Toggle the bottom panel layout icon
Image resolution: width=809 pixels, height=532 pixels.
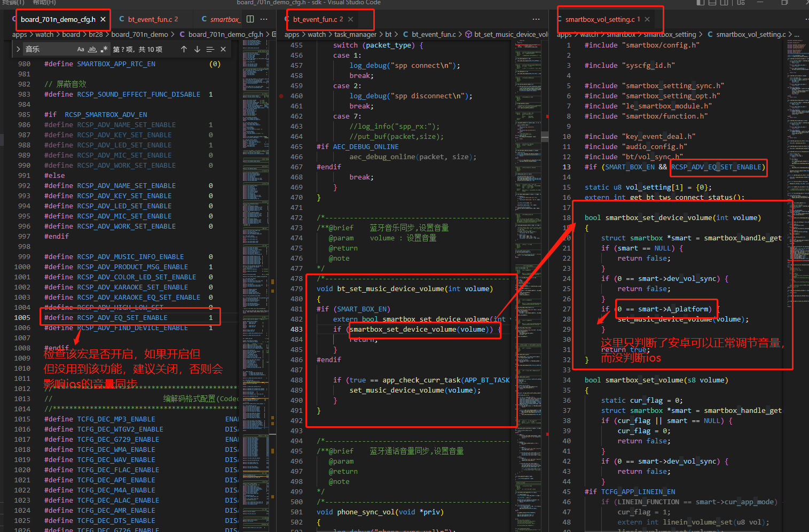(713, 2)
